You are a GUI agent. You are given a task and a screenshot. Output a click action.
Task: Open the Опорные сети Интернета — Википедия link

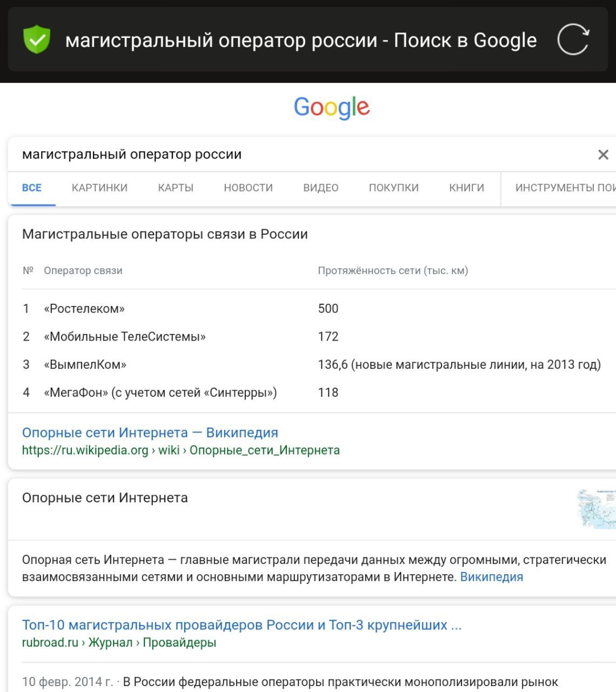pyautogui.click(x=150, y=432)
